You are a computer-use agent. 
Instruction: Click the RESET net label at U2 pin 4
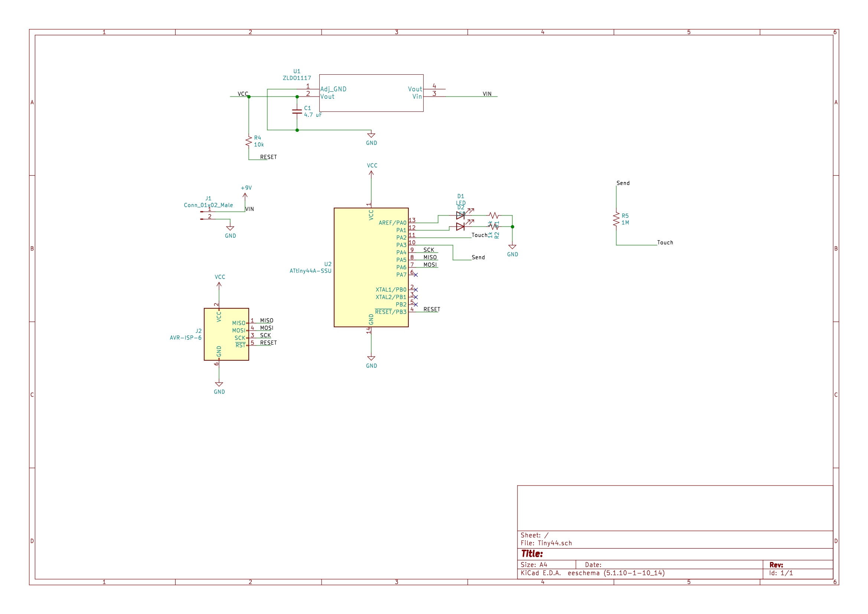click(x=432, y=309)
